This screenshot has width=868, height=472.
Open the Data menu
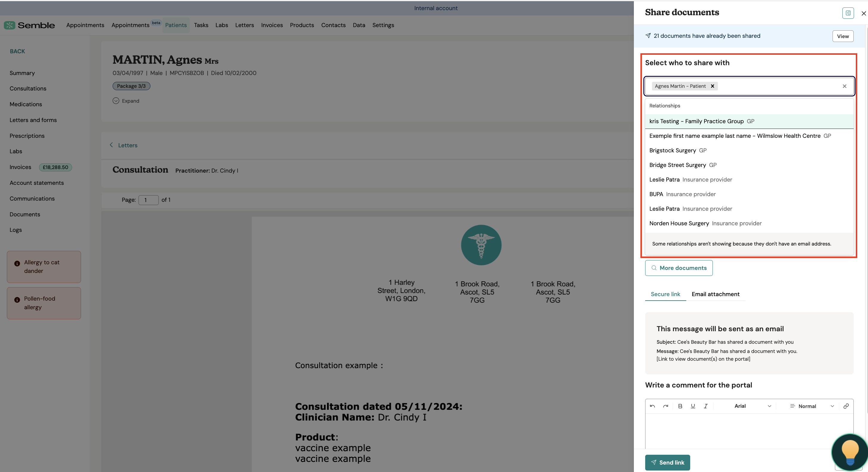(x=359, y=25)
